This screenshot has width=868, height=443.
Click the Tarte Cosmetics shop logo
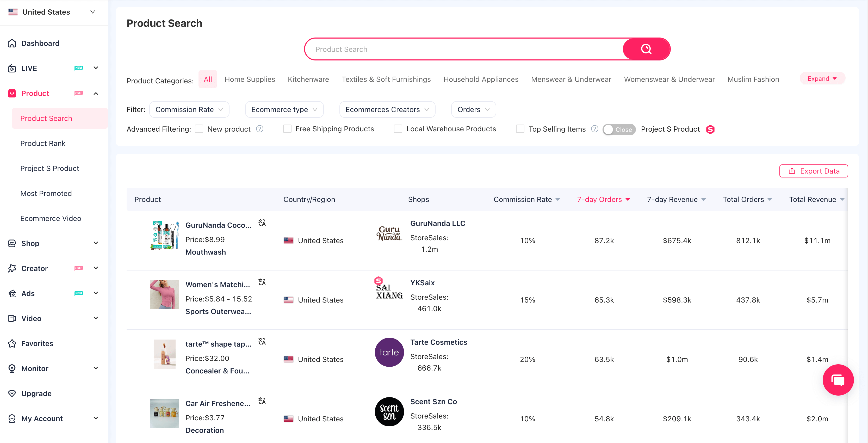389,352
